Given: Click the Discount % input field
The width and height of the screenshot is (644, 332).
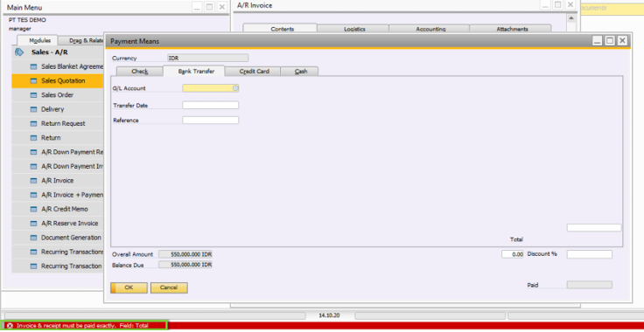Looking at the screenshot, I should point(590,254).
